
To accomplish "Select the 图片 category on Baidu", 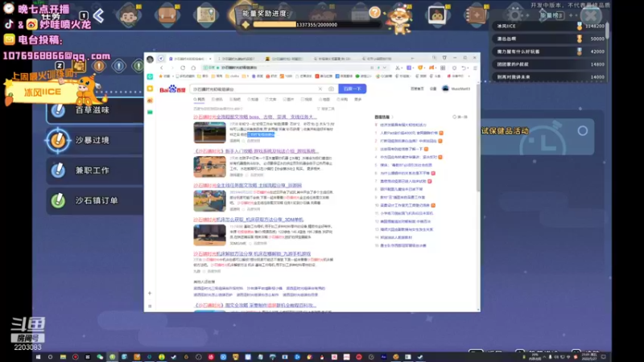I will click(289, 99).
